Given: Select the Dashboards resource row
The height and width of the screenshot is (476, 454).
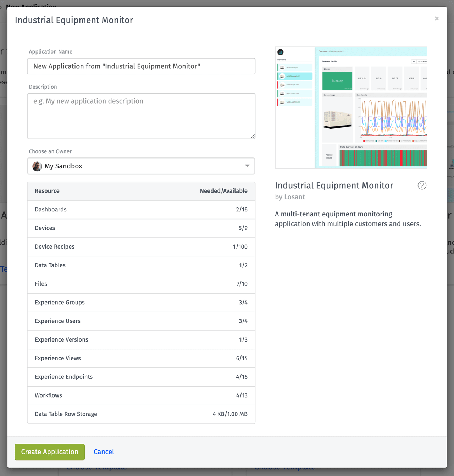Looking at the screenshot, I should tap(141, 210).
